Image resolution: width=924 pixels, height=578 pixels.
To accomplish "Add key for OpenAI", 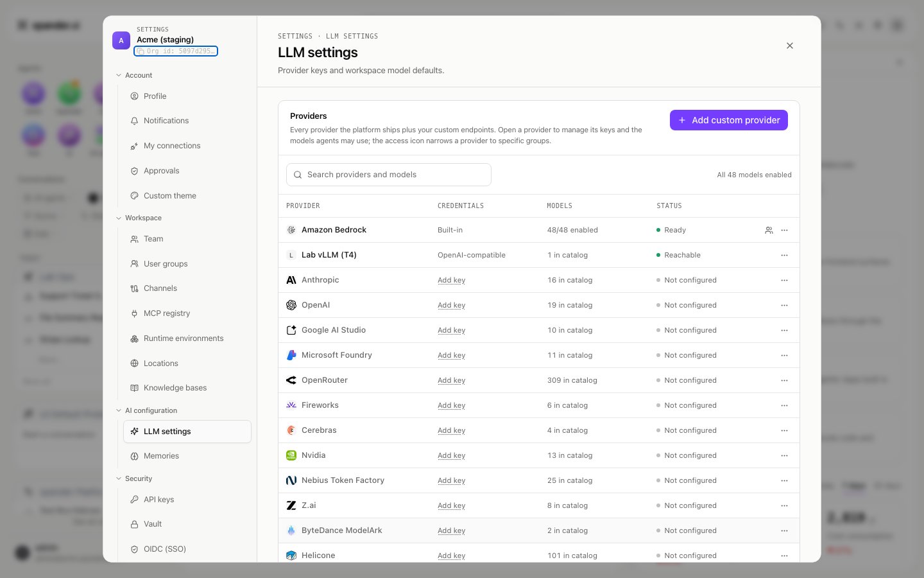I will pyautogui.click(x=451, y=305).
